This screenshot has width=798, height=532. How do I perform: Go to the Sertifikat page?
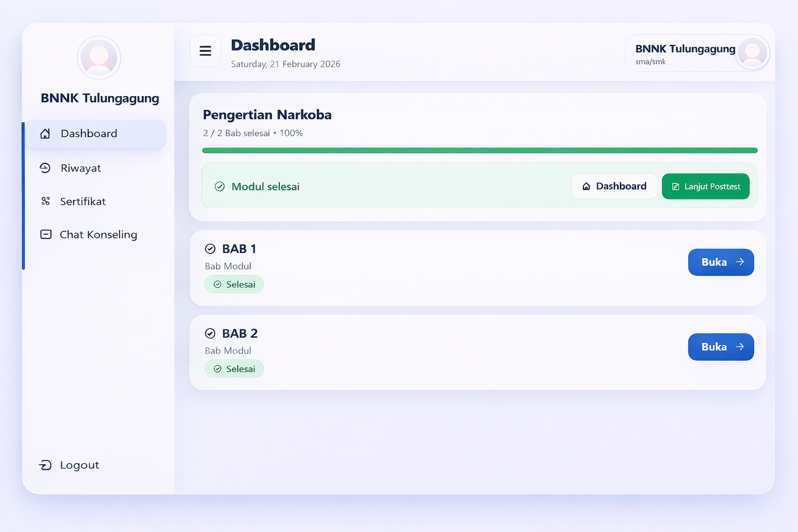tap(83, 202)
